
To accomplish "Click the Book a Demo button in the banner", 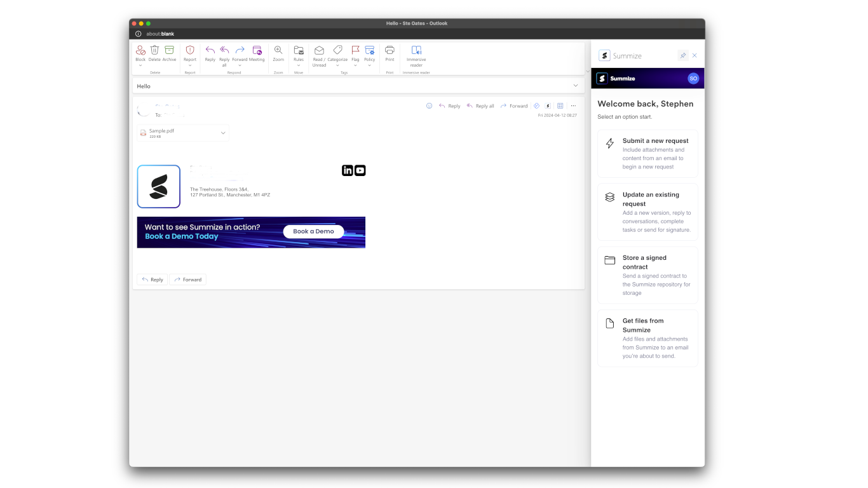I will point(313,231).
